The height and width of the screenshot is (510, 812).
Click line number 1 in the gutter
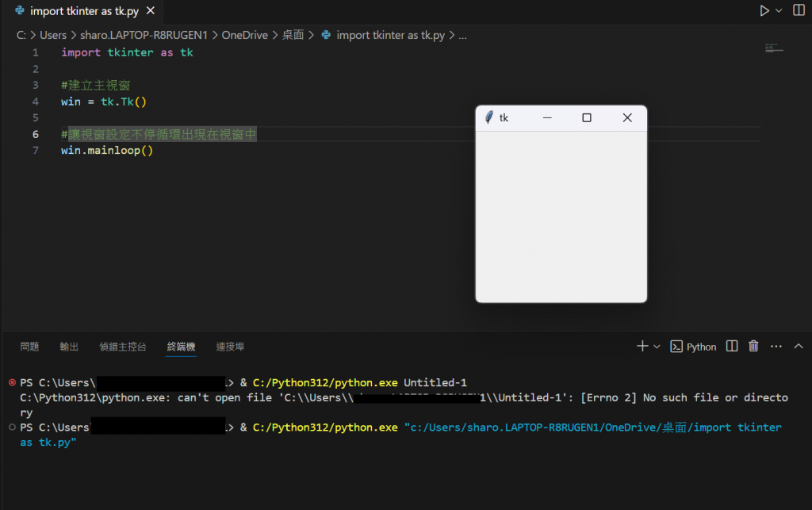(x=35, y=52)
